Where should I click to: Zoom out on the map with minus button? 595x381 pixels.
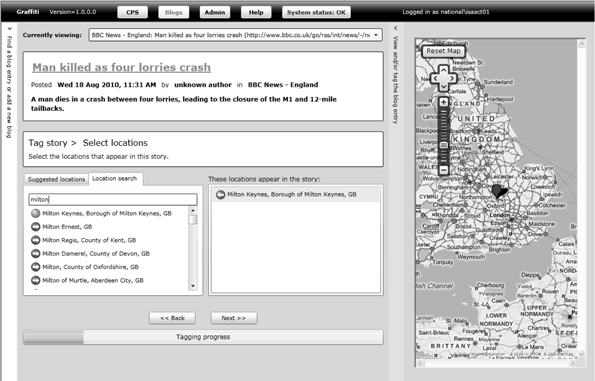point(443,170)
